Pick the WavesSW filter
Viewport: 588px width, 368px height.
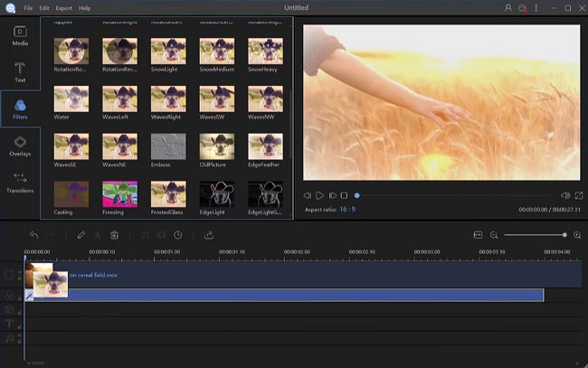217,99
